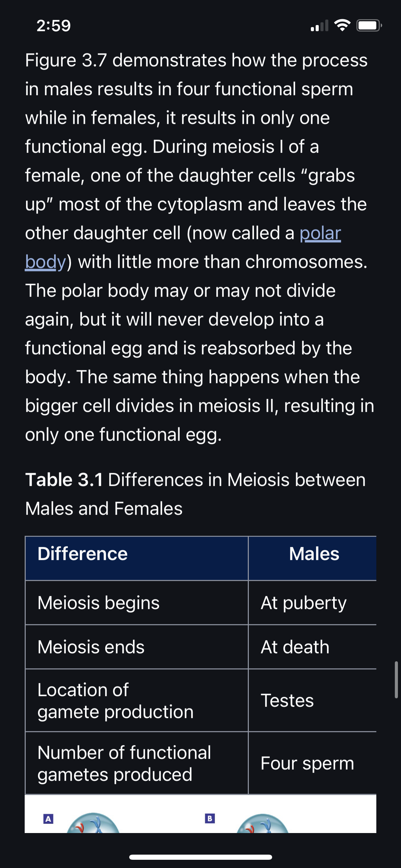Tap the "Table 3.1" caption title
This screenshot has width=401, height=868.
(64, 480)
